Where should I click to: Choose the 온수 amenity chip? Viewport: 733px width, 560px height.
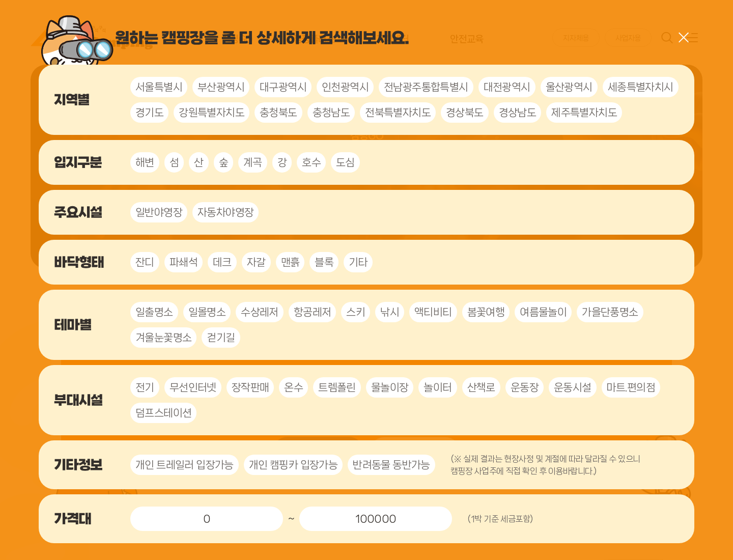click(x=294, y=387)
